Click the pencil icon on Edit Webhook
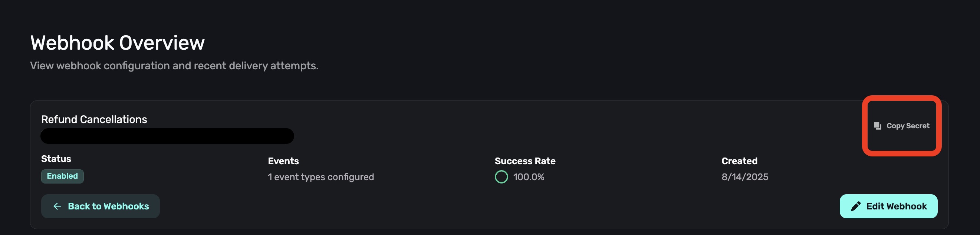This screenshot has width=980, height=235. (x=856, y=206)
